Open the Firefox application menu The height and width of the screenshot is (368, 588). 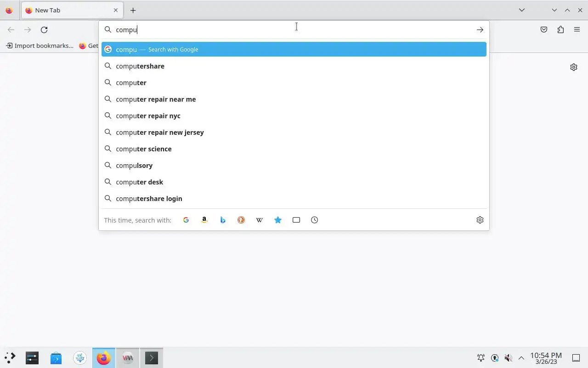click(x=577, y=30)
